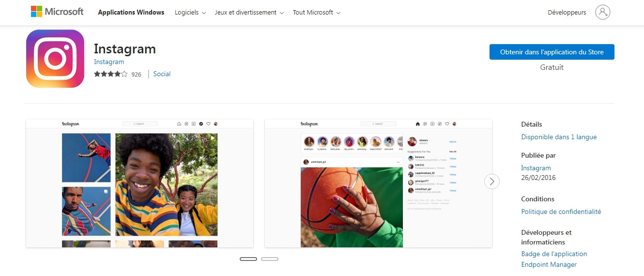Open the second screenshot with basketball photo
644x276 pixels.
coord(378,183)
